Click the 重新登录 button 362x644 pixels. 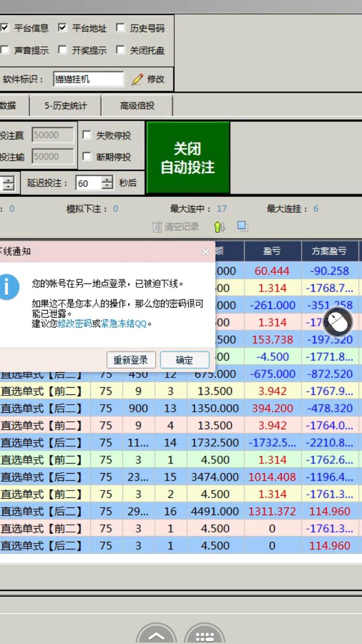(131, 360)
